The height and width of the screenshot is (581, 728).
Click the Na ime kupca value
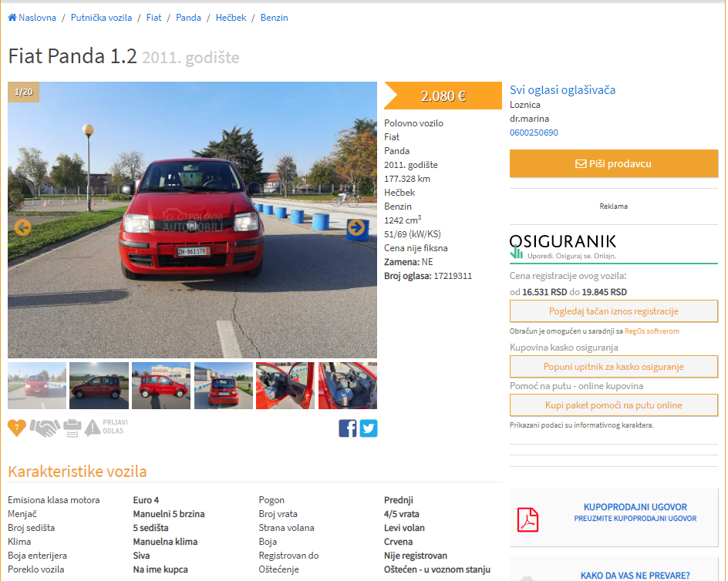160,569
